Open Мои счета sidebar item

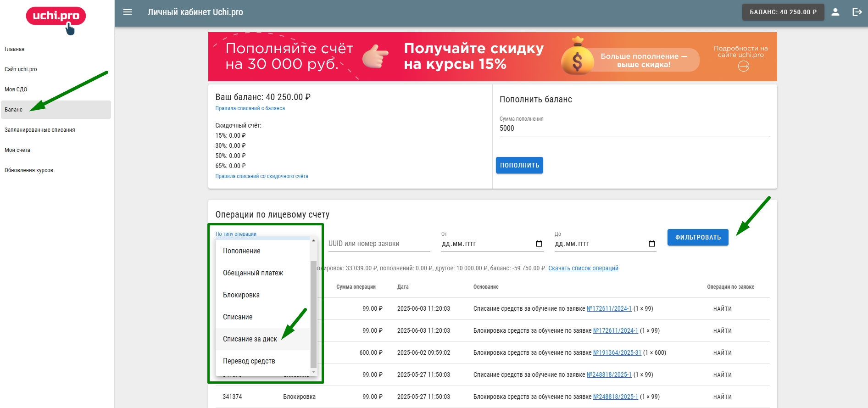56,150
